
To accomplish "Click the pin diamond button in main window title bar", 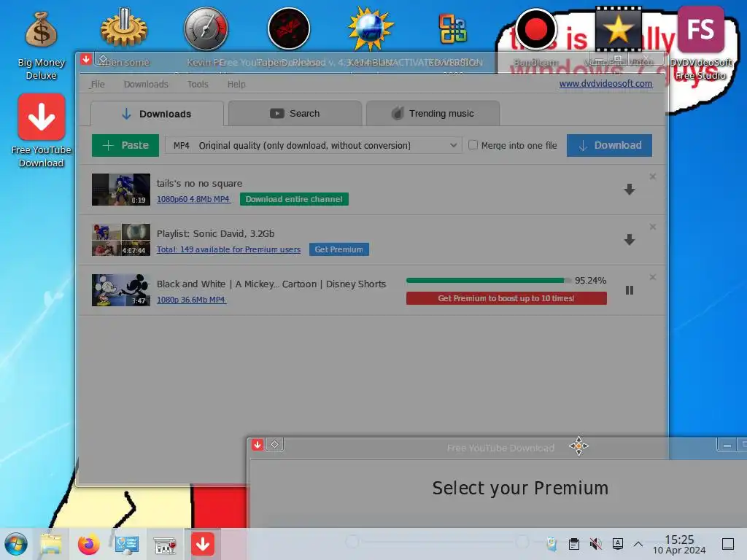I will (103, 60).
